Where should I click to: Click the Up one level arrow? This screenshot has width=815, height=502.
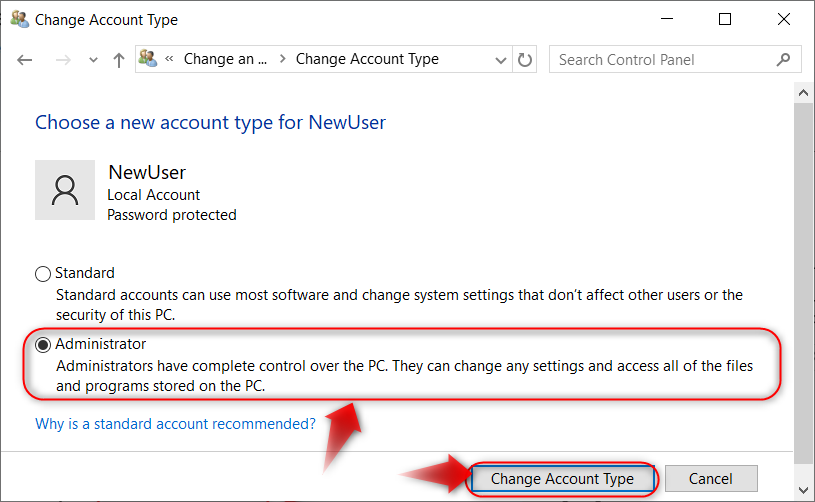tap(119, 60)
